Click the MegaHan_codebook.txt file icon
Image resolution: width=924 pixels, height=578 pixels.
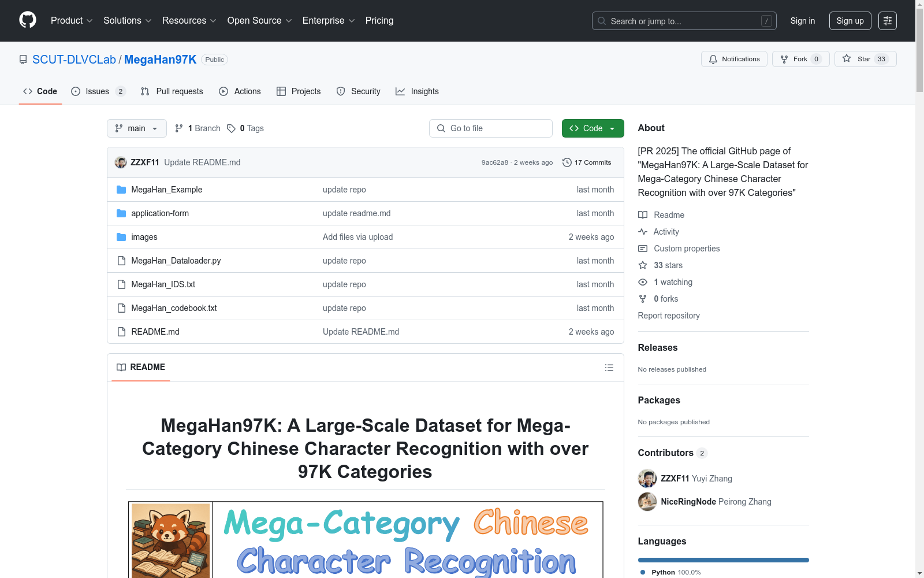[121, 308]
